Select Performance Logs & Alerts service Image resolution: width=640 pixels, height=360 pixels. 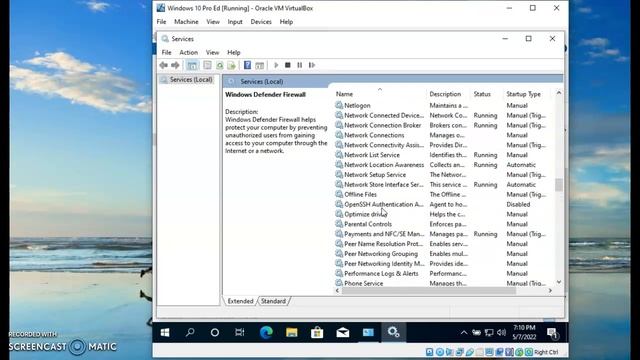coord(442,273)
